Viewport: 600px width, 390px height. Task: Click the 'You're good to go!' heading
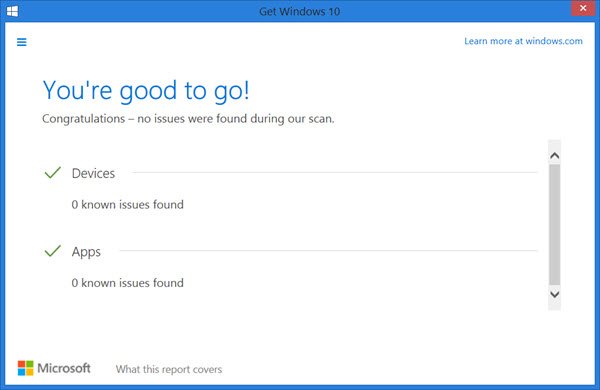(x=146, y=91)
